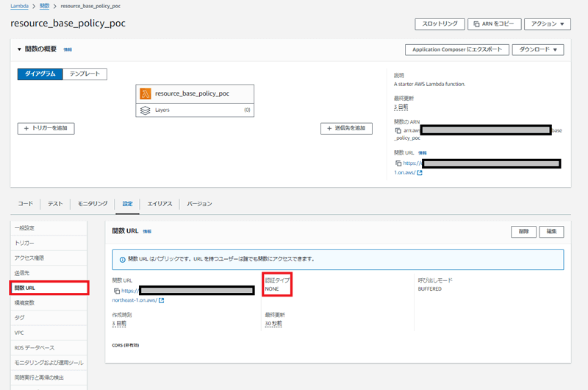Screen dimensions: 588x390
Task: Open the ダウンロード dropdown
Action: click(x=538, y=49)
